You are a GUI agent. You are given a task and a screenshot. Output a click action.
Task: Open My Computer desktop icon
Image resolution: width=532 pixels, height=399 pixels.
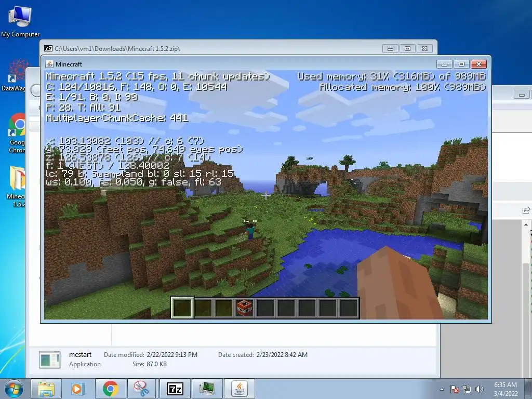point(20,21)
